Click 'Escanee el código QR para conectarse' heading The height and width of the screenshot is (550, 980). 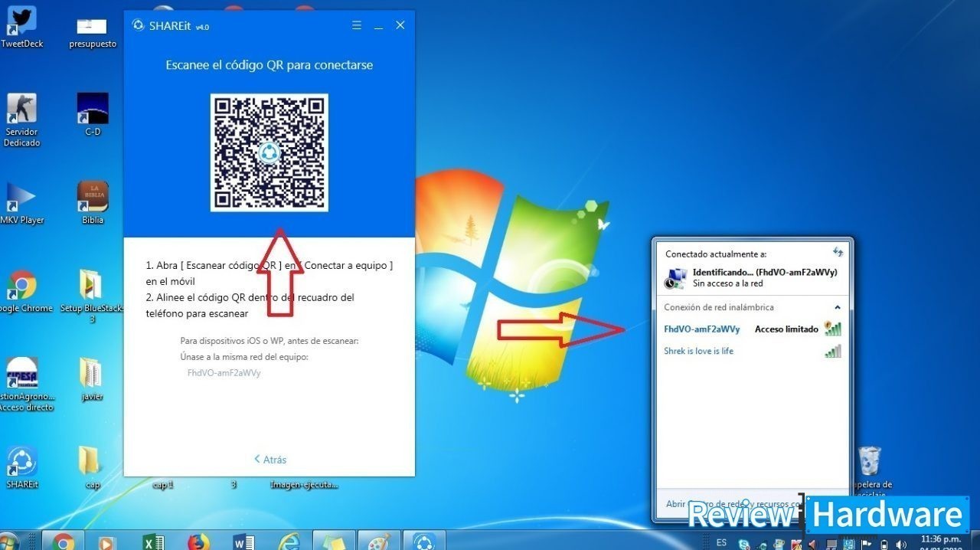point(269,65)
